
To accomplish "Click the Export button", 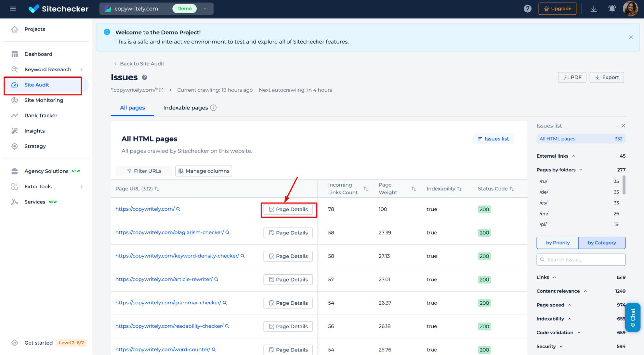I will pyautogui.click(x=607, y=77).
